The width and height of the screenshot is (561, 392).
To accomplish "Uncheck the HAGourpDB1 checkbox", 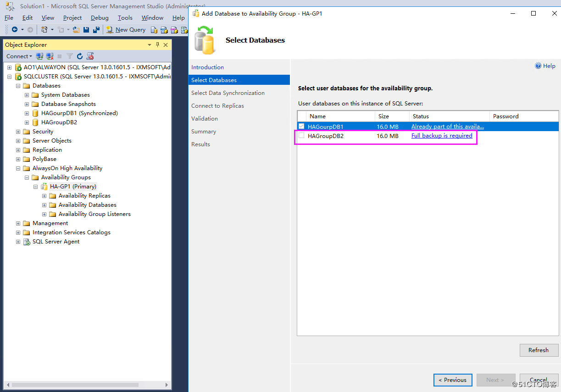I will point(301,126).
